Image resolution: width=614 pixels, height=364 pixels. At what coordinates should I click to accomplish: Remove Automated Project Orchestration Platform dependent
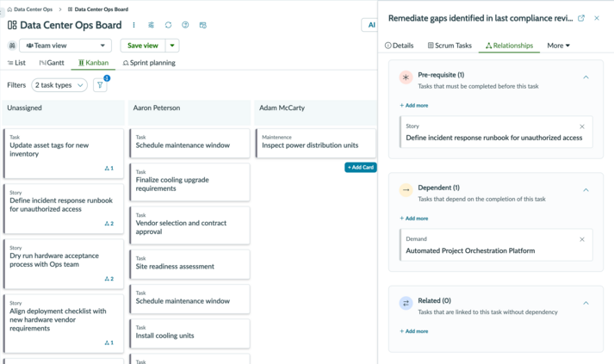582,239
